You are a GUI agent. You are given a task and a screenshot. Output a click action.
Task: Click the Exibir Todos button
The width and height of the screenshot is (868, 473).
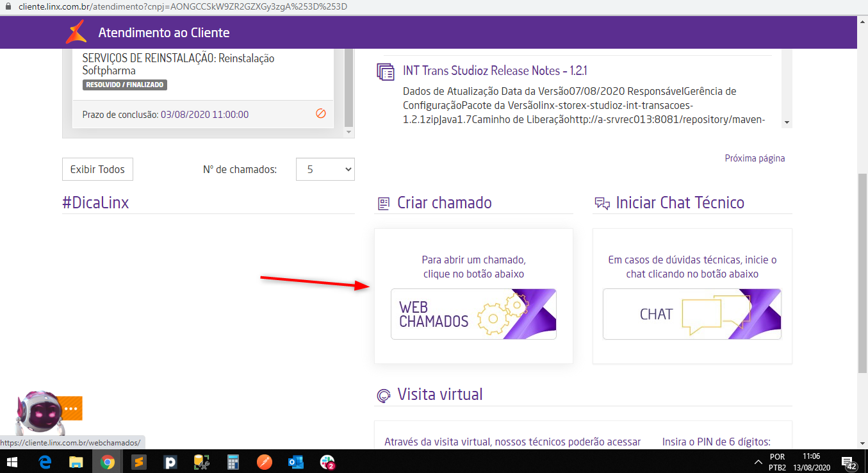coord(97,169)
